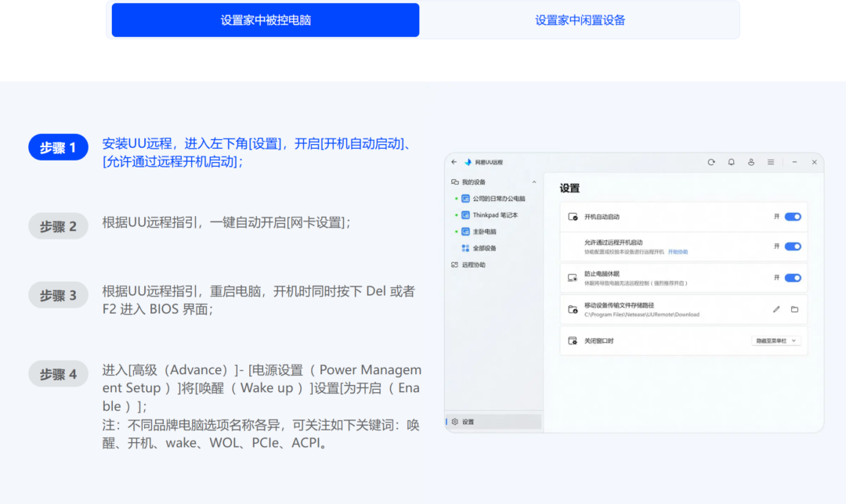846x504 pixels.
Task: Click the 防止电脑休眠 row icon
Action: (x=573, y=278)
